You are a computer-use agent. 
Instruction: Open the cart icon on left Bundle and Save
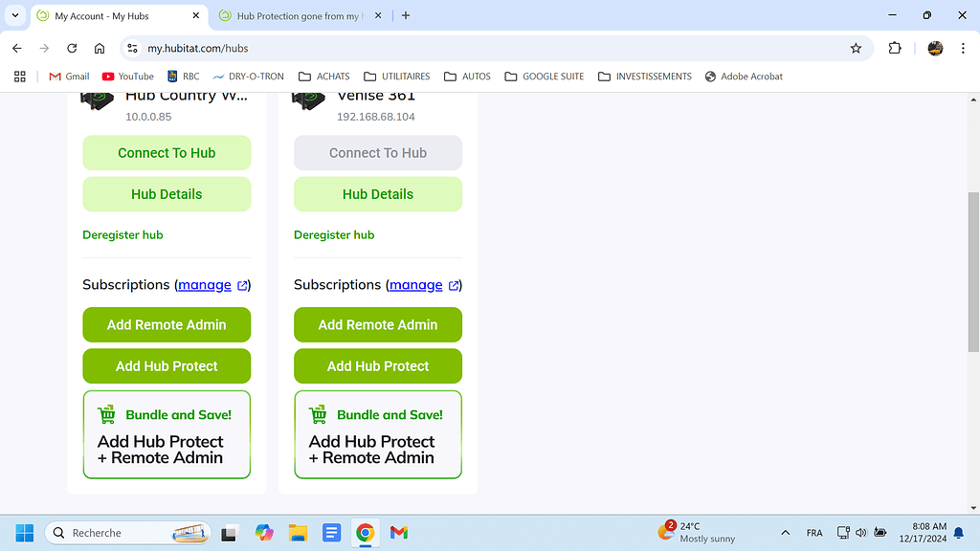coord(106,414)
